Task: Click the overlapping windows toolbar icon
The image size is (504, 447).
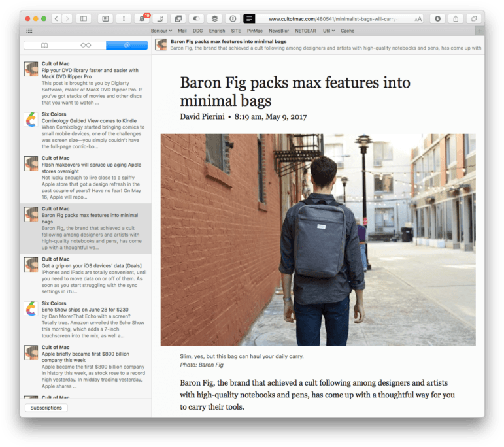Action: click(178, 19)
